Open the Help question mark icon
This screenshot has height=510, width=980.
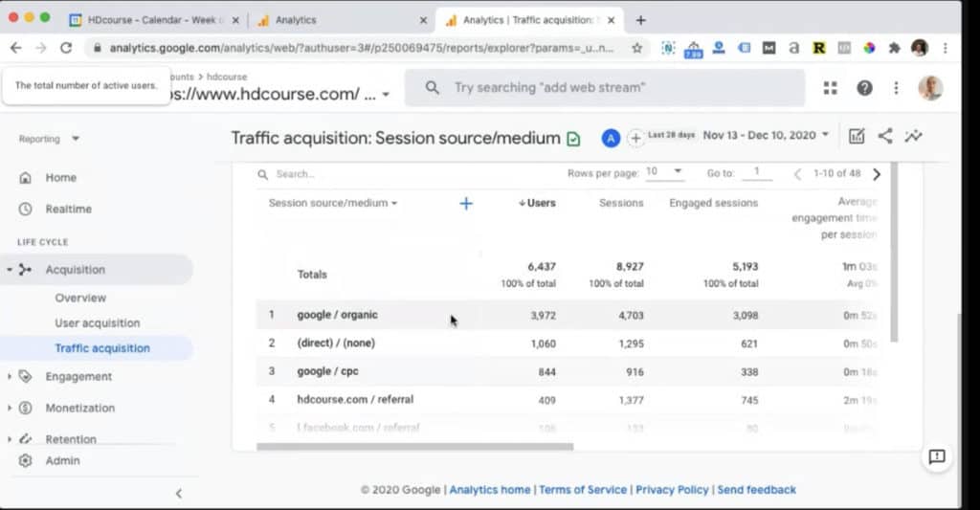click(864, 88)
